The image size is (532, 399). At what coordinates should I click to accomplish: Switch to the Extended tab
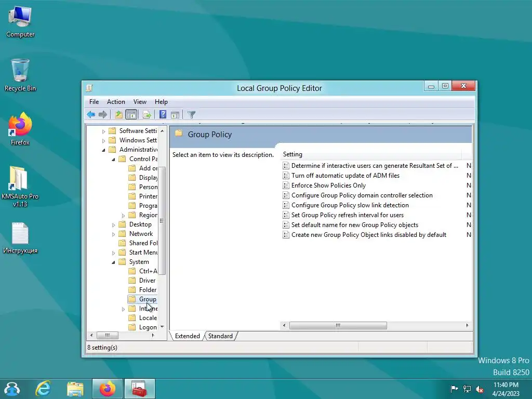(x=187, y=336)
